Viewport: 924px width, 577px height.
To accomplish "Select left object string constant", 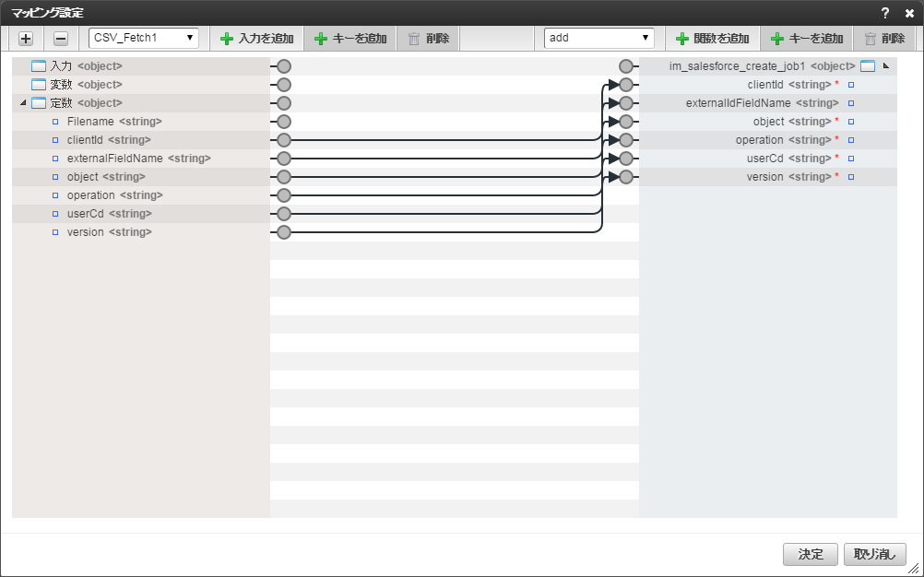I will tap(141, 177).
